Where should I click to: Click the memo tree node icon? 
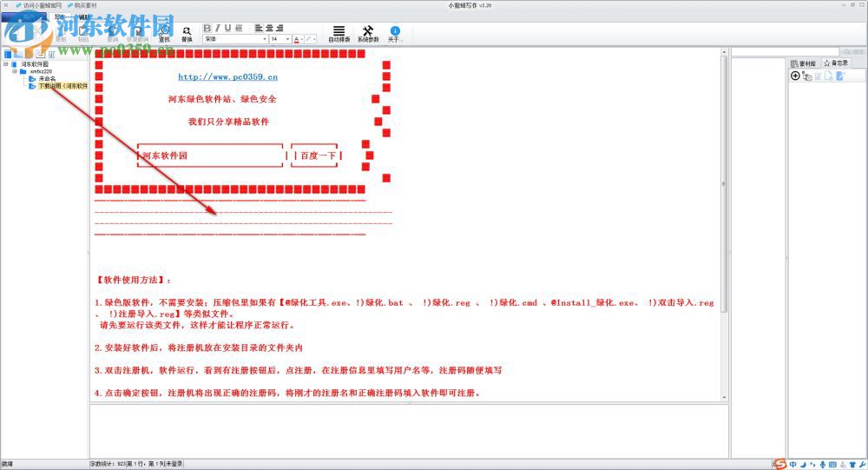pos(807,76)
